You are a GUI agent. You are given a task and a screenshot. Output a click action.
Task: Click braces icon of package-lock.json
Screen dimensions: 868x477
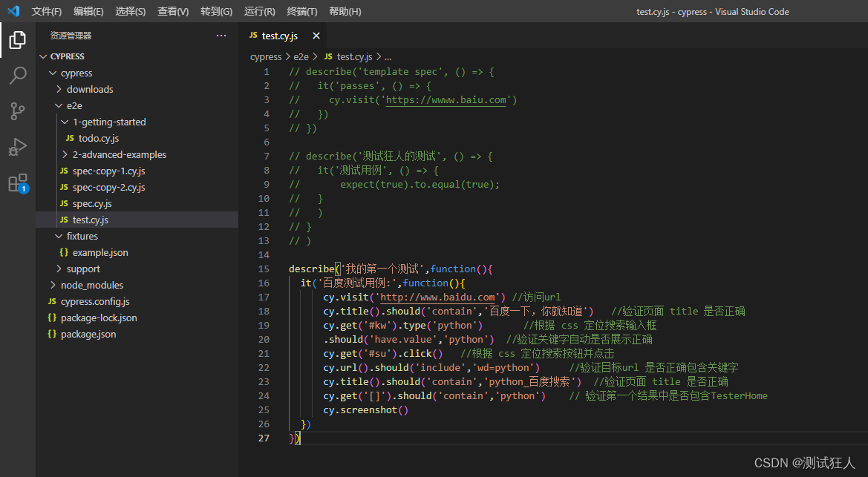click(52, 318)
